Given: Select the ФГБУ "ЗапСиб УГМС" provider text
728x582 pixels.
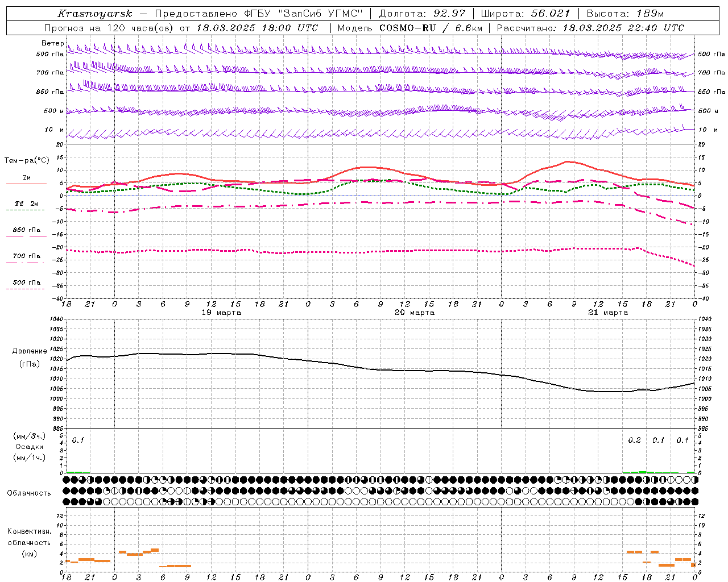Looking at the screenshot, I should (303, 14).
